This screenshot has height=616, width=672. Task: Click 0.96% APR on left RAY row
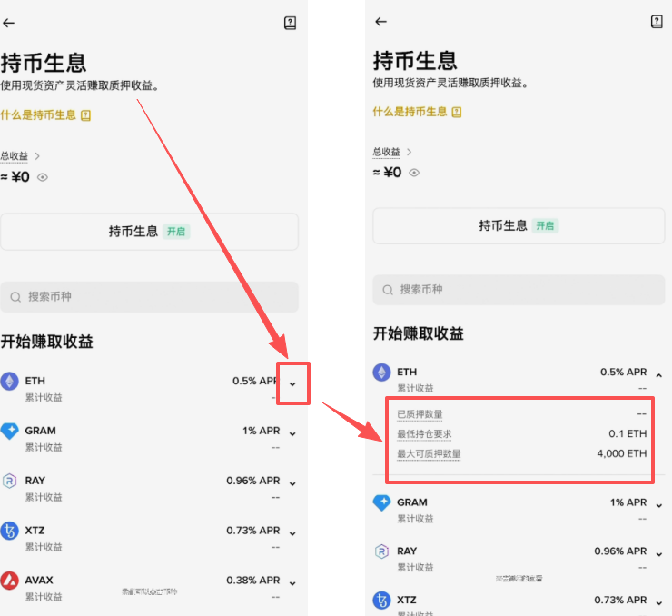click(x=252, y=481)
